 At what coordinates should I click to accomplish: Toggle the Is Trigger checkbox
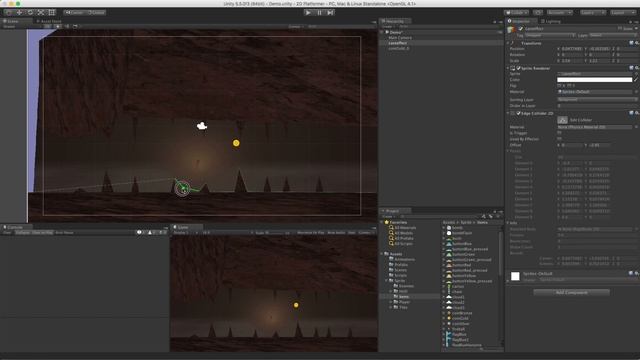pyautogui.click(x=560, y=133)
